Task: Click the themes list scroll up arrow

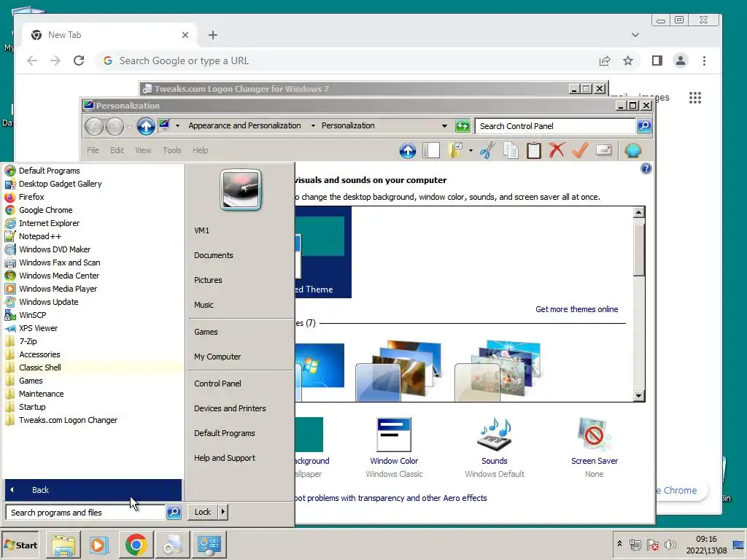Action: point(639,212)
